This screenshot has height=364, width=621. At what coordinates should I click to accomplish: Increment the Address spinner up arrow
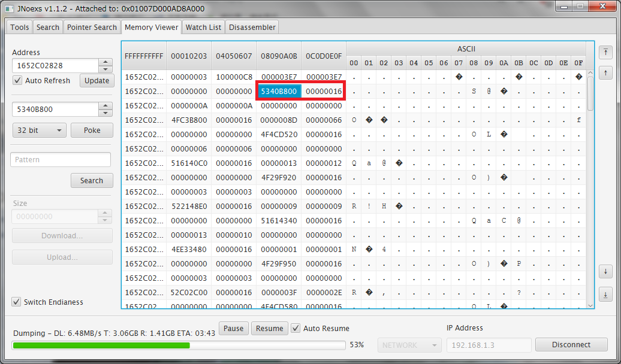tap(105, 62)
